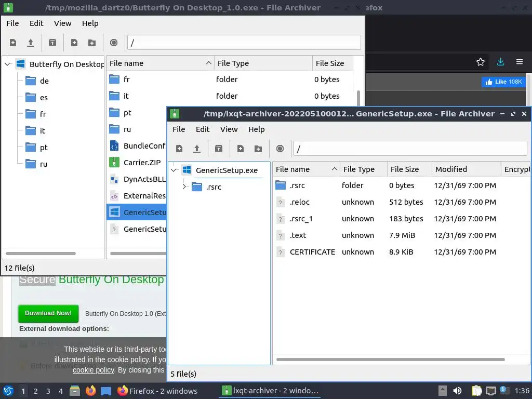
Task: Click Firefox bookmark star icon
Action: pyautogui.click(x=481, y=62)
